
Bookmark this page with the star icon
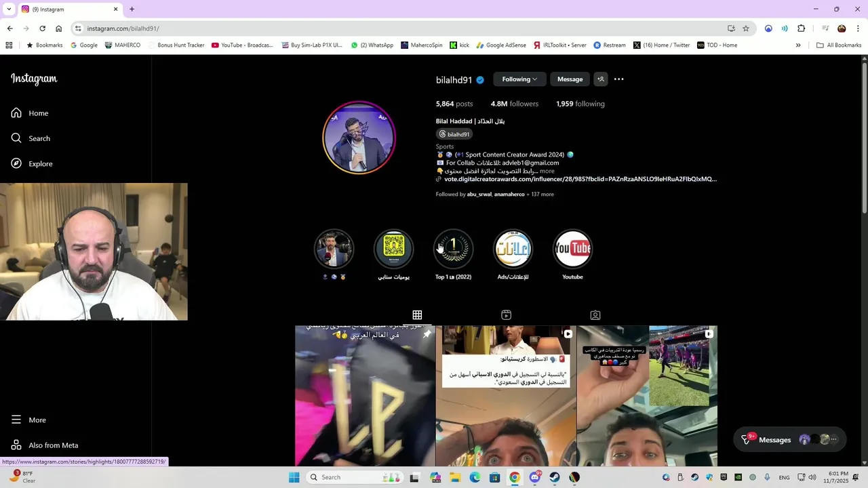[746, 28]
